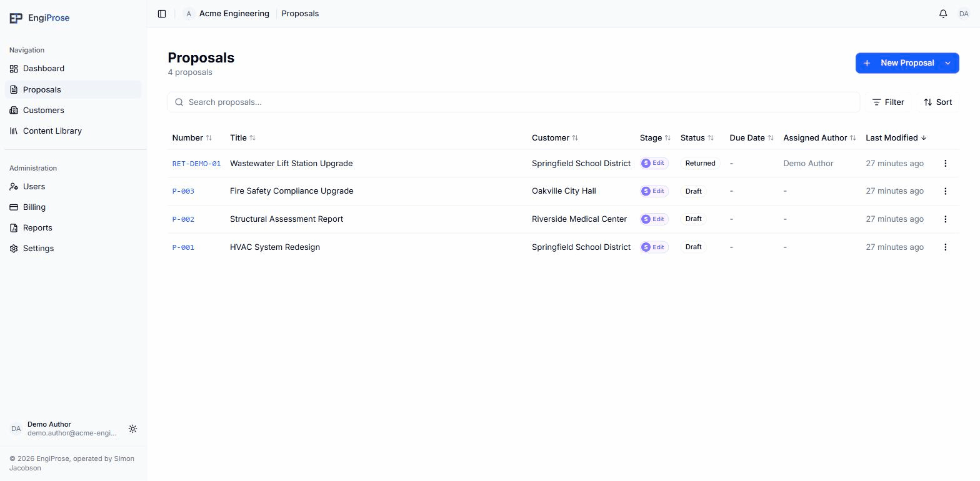Open row actions for P-001
Image resolution: width=980 pixels, height=481 pixels.
point(945,247)
